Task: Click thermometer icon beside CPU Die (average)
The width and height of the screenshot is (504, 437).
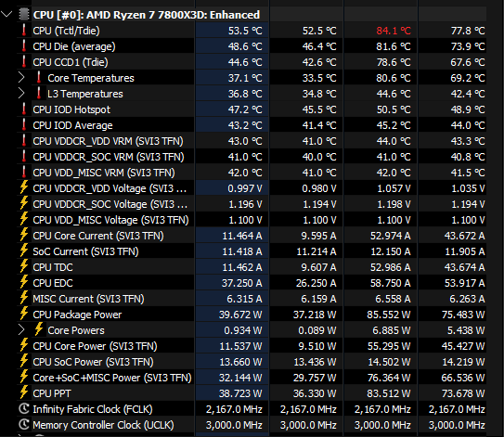Action: click(24, 46)
